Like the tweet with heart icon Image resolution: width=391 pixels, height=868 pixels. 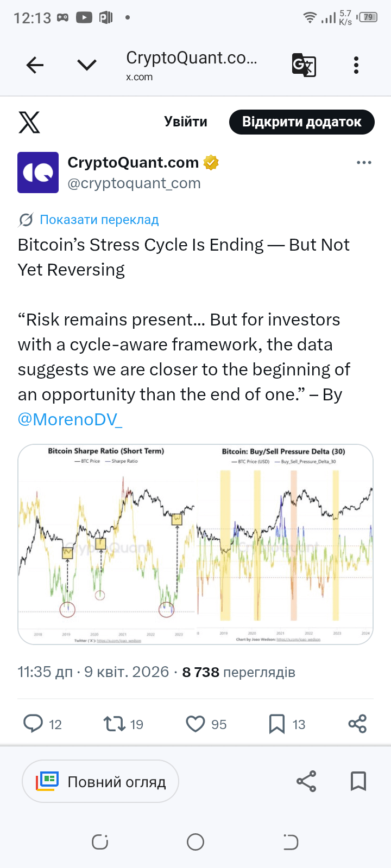pyautogui.click(x=195, y=724)
